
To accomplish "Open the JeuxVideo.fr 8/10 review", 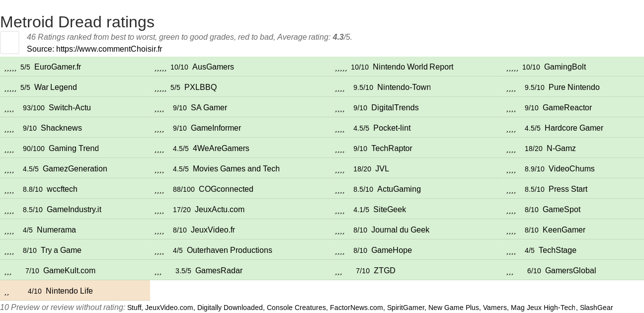I will (x=213, y=230).
